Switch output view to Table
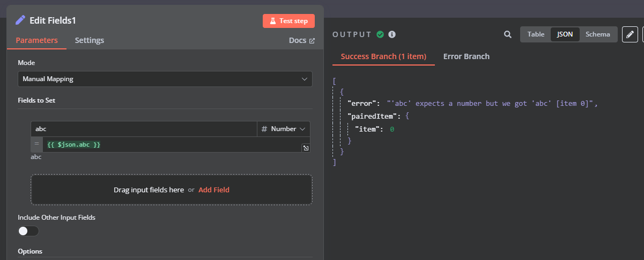Viewport: 644px width, 260px height. [536, 34]
